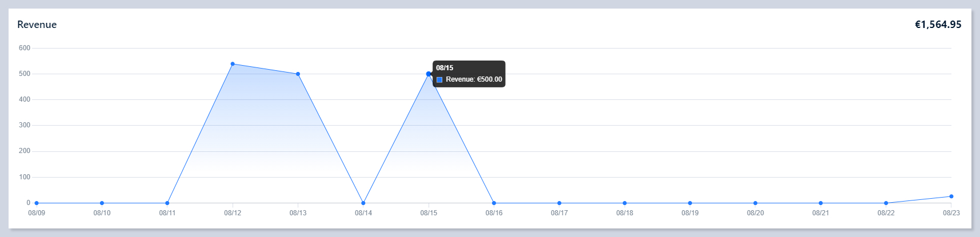The width and height of the screenshot is (980, 237).
Task: Select the 08/16 data point
Action: pyautogui.click(x=494, y=203)
